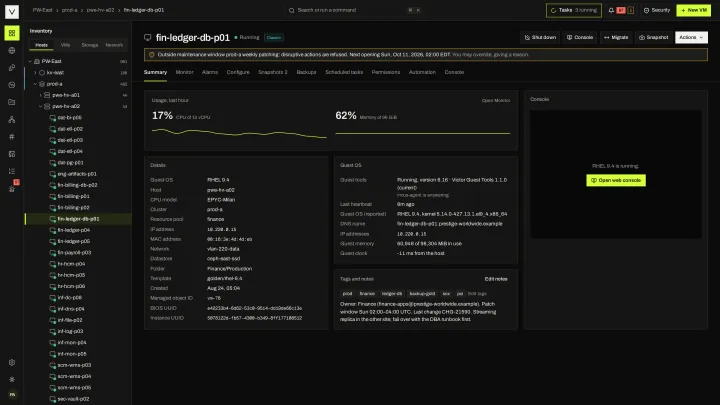Open the Automation tab
Screen dimensions: 720x405
(422, 72)
